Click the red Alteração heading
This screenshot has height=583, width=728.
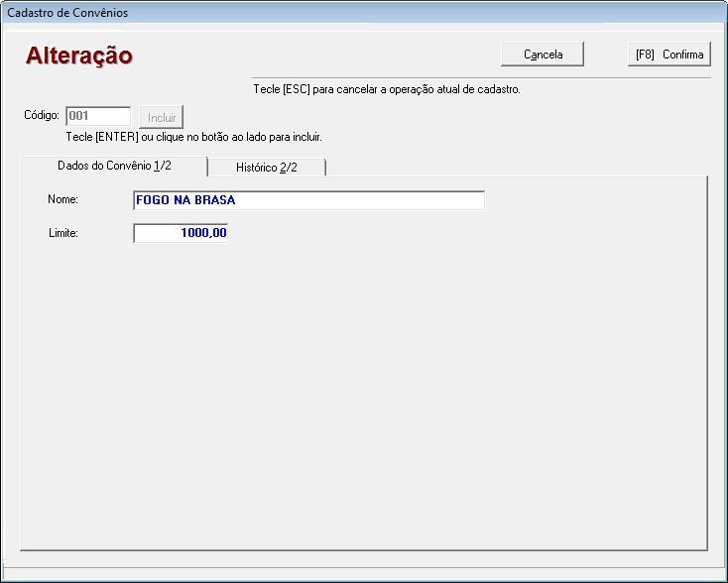[79, 56]
